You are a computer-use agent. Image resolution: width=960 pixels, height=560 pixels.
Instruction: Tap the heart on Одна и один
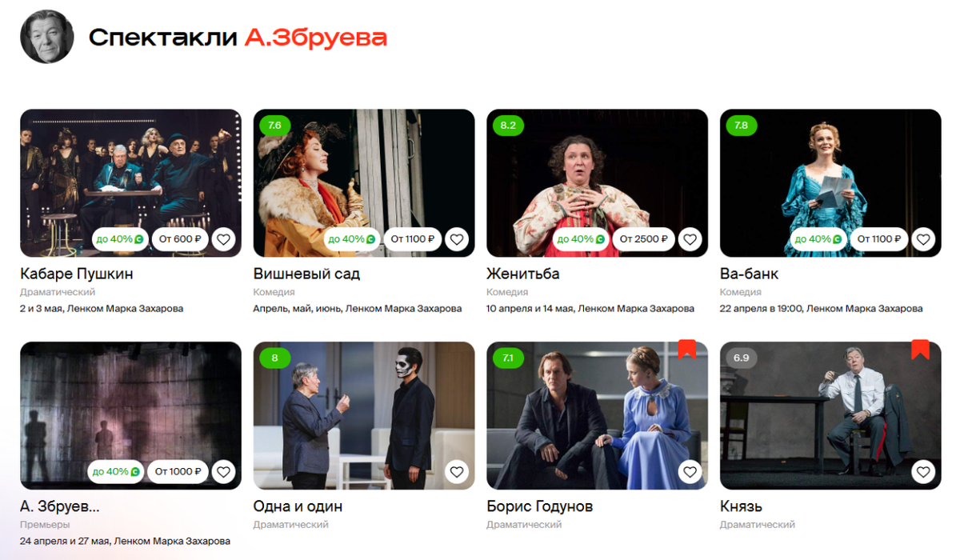[x=457, y=472]
